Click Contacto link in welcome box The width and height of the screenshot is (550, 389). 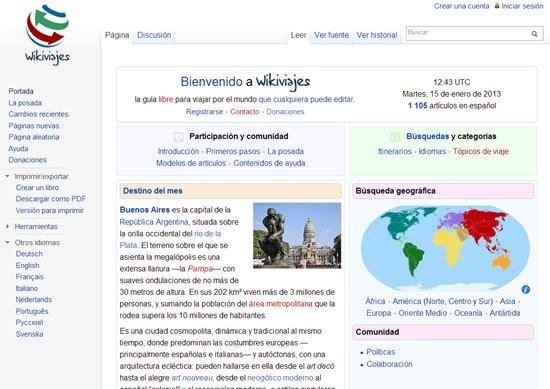pyautogui.click(x=244, y=112)
